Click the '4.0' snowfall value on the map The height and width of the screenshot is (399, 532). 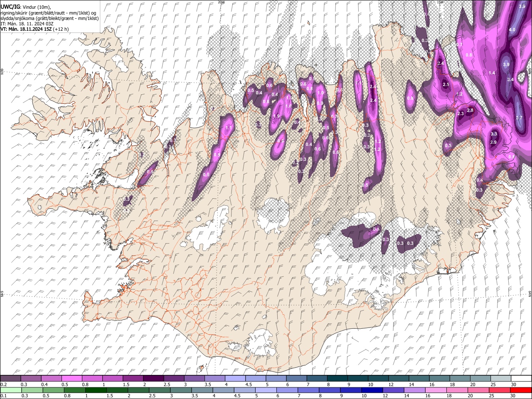pyautogui.click(x=512, y=30)
